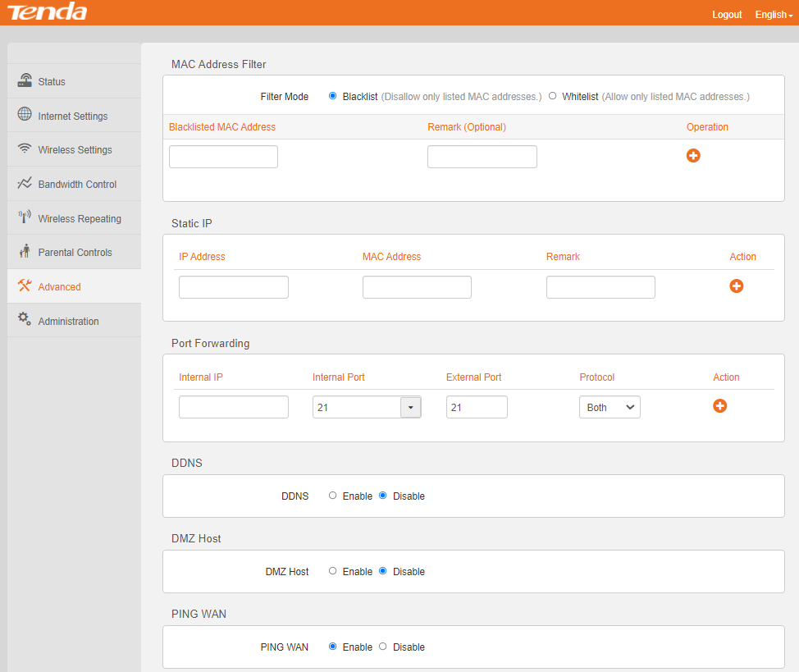Focus the Remark (Optional) field
This screenshot has height=672, width=799.
(x=482, y=157)
